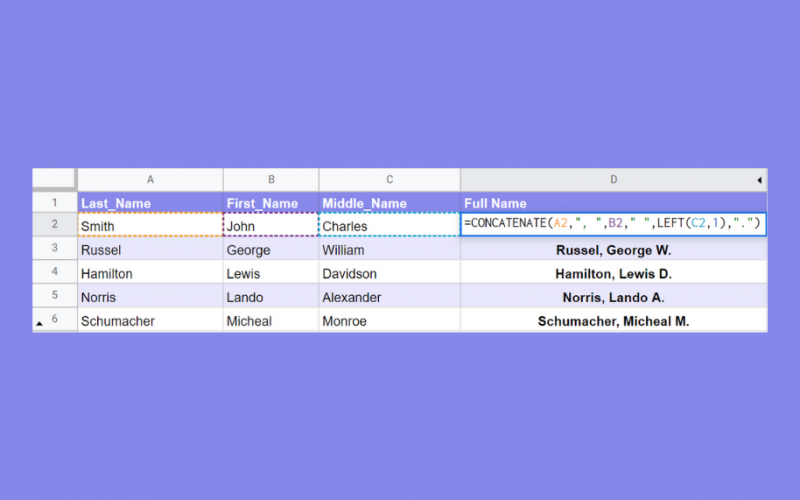Select the Middle_Name header cell

coord(389,203)
